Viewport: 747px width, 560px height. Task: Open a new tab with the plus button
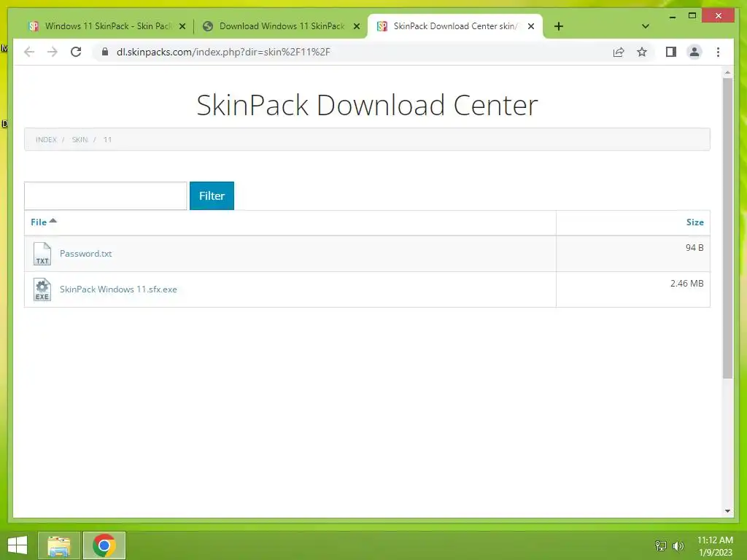(x=558, y=26)
